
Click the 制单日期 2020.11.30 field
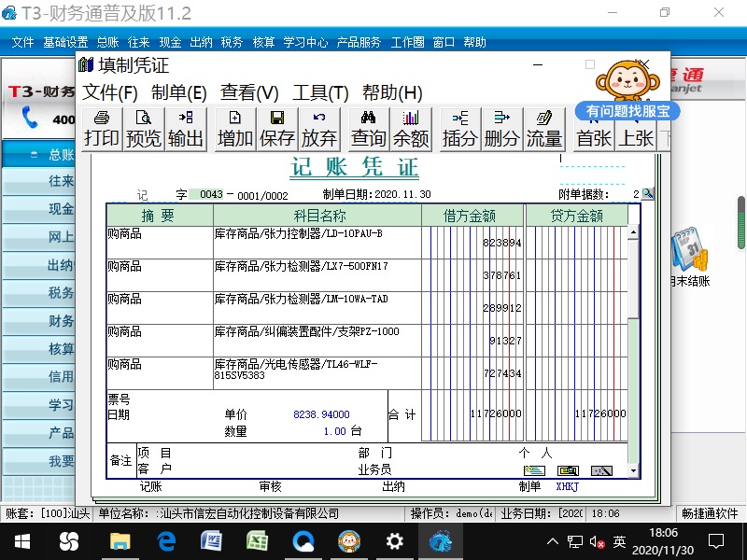402,194
